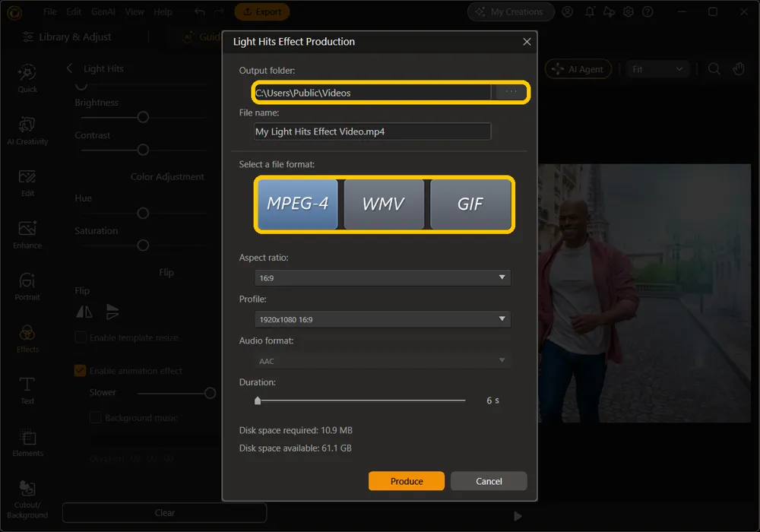The width and height of the screenshot is (760, 532).
Task: Adjust the Saturation slider handle
Action: [x=143, y=245]
